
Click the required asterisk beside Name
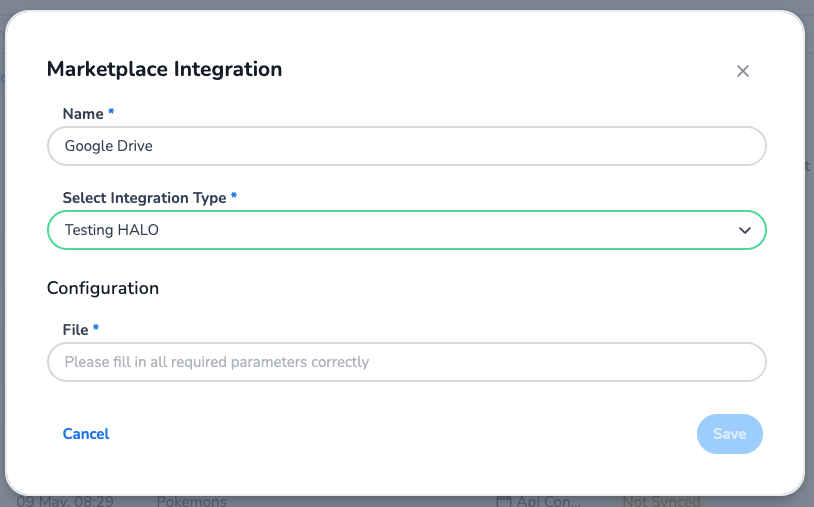[x=111, y=114]
